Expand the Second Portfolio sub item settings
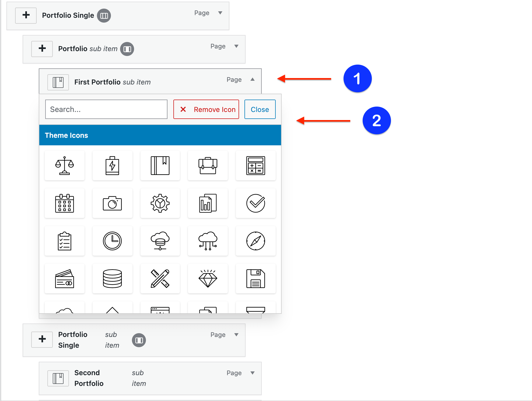532x401 pixels. [253, 373]
